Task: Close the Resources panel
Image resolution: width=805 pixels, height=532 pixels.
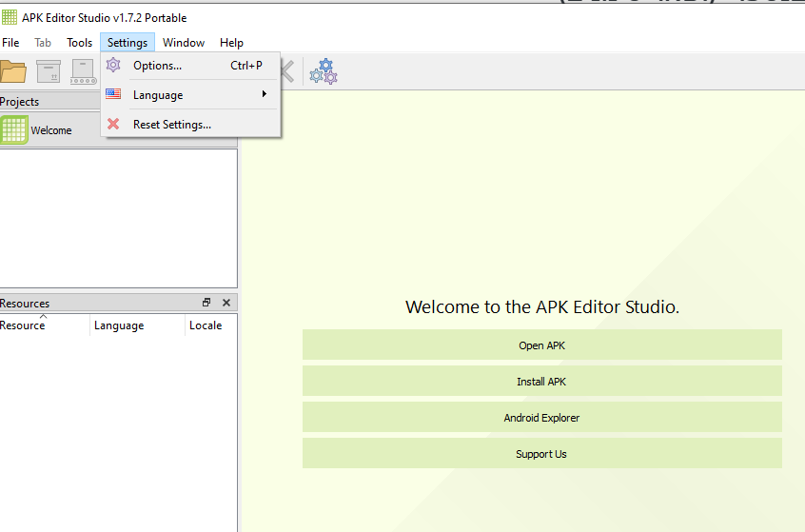Action: (226, 303)
